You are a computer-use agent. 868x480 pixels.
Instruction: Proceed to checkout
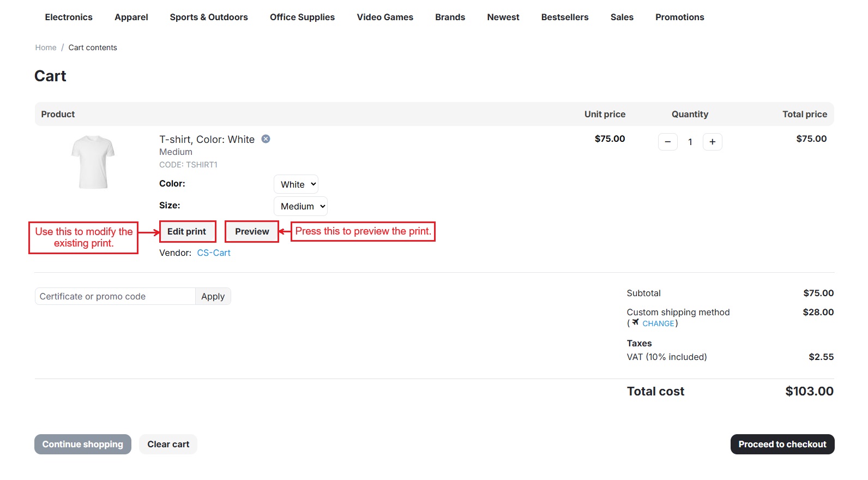[x=782, y=444]
